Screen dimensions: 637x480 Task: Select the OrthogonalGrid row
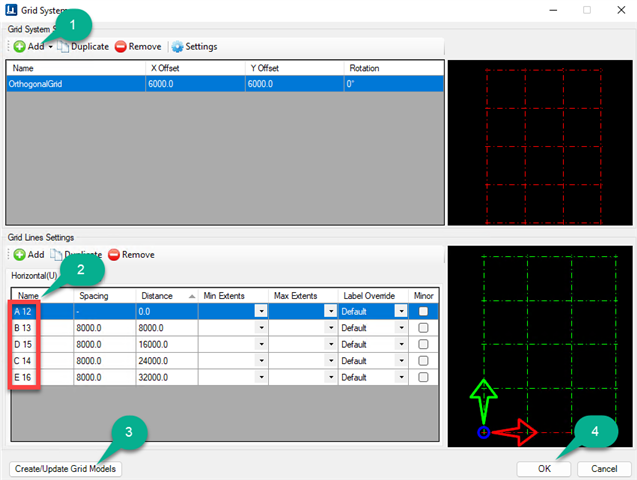tap(225, 84)
